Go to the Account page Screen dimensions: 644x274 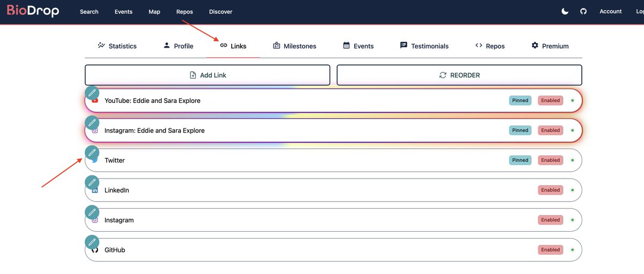coord(611,11)
